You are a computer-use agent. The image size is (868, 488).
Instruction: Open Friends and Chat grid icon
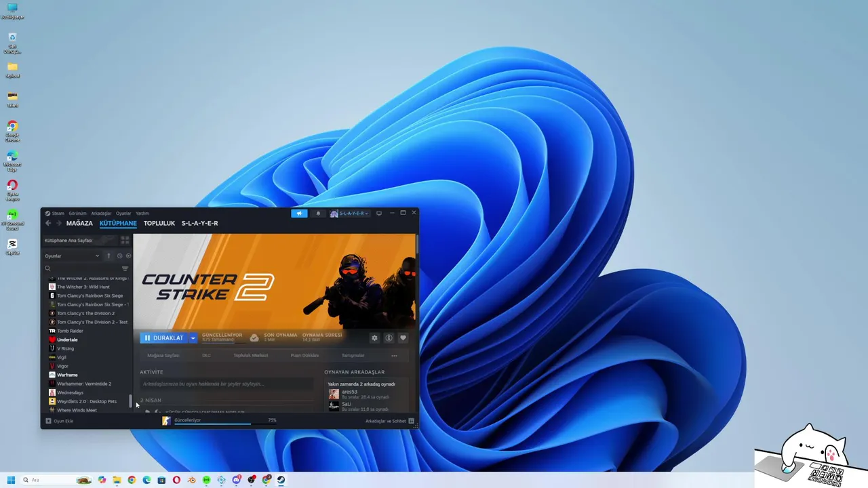(411, 421)
